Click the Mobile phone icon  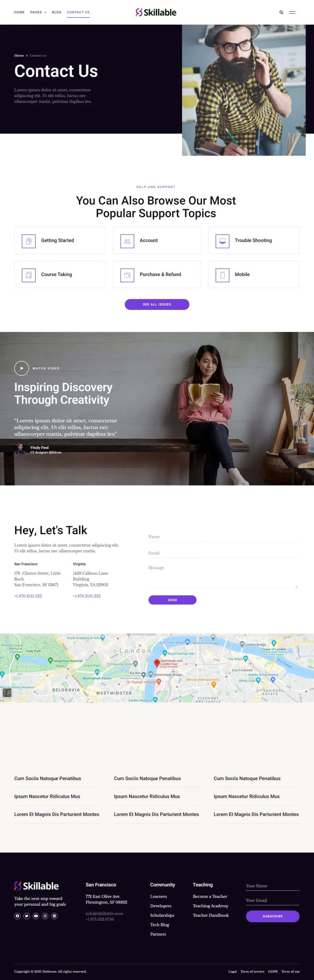(x=223, y=275)
